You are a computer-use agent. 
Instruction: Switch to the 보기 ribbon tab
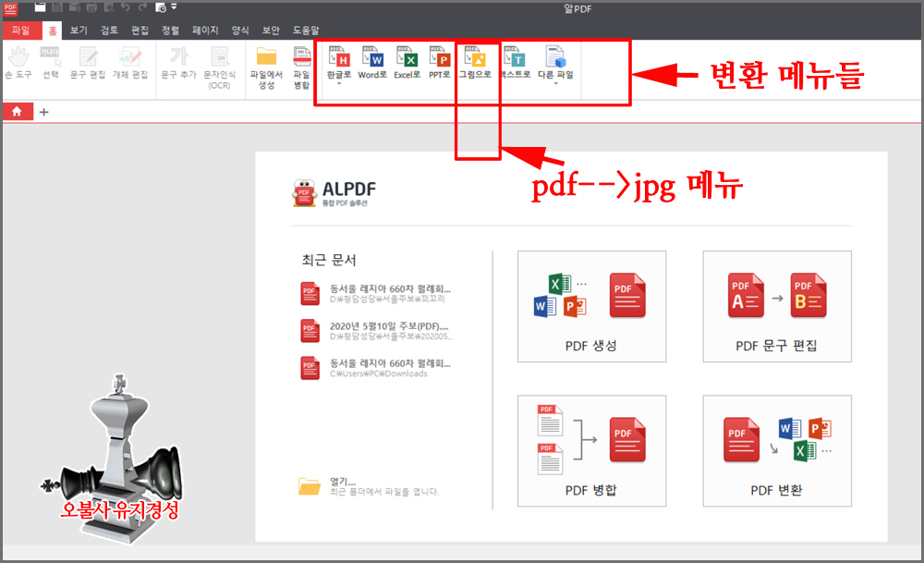[79, 31]
